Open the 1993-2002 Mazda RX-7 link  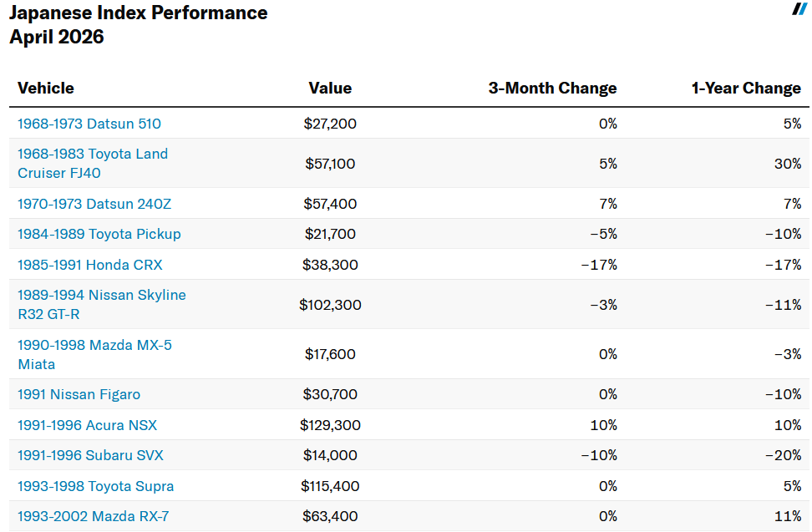coord(93,516)
